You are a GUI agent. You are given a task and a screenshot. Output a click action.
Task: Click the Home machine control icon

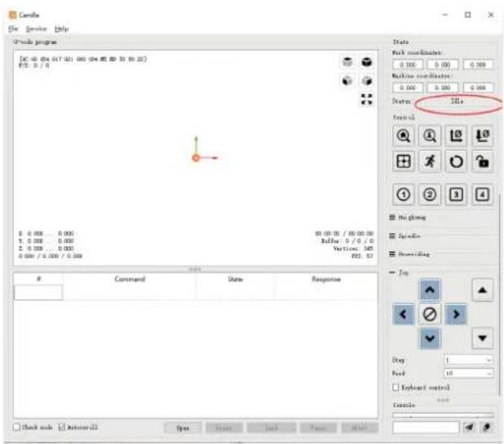coord(404,135)
